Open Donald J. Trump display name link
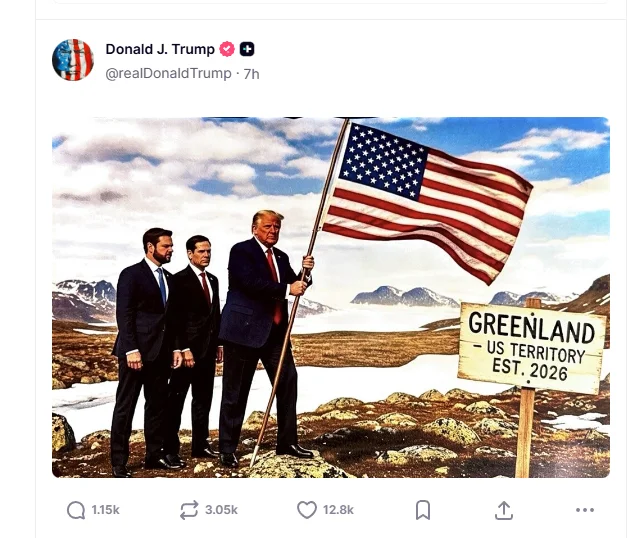The height and width of the screenshot is (538, 639). [160, 49]
